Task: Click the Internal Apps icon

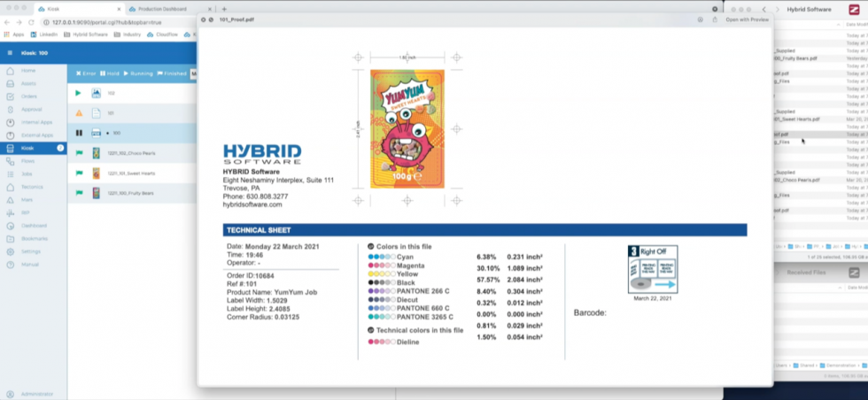Action: pyautogui.click(x=10, y=122)
